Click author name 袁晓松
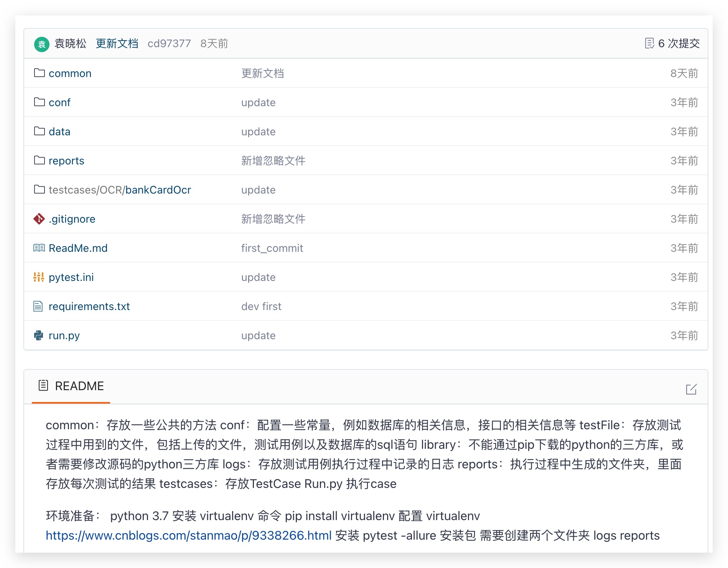Viewport: 728px width, 568px height. (70, 43)
